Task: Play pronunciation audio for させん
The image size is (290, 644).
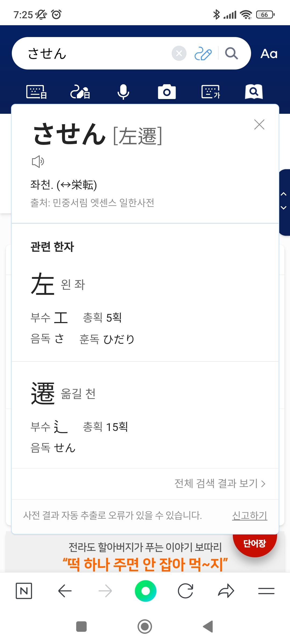Action: click(x=38, y=162)
